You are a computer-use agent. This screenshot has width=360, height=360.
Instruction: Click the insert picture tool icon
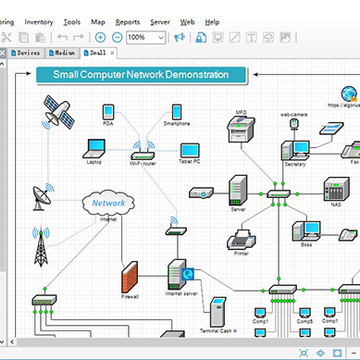click(x=285, y=37)
